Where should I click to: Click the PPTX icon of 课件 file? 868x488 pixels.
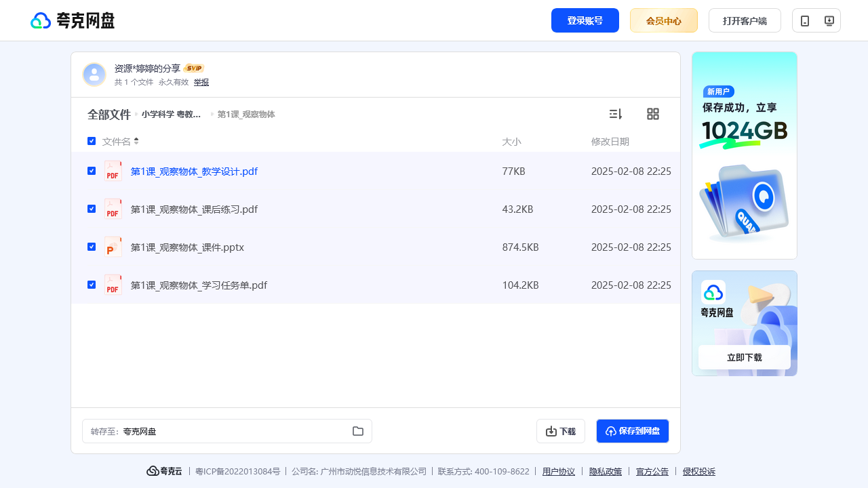point(113,247)
